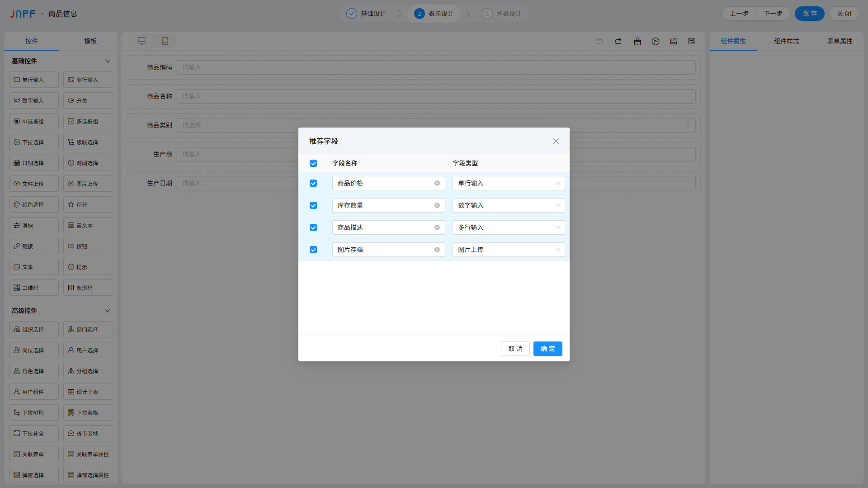Screen dimensions: 868x488
Task: Select the 时间选择 control
Action: 88,163
